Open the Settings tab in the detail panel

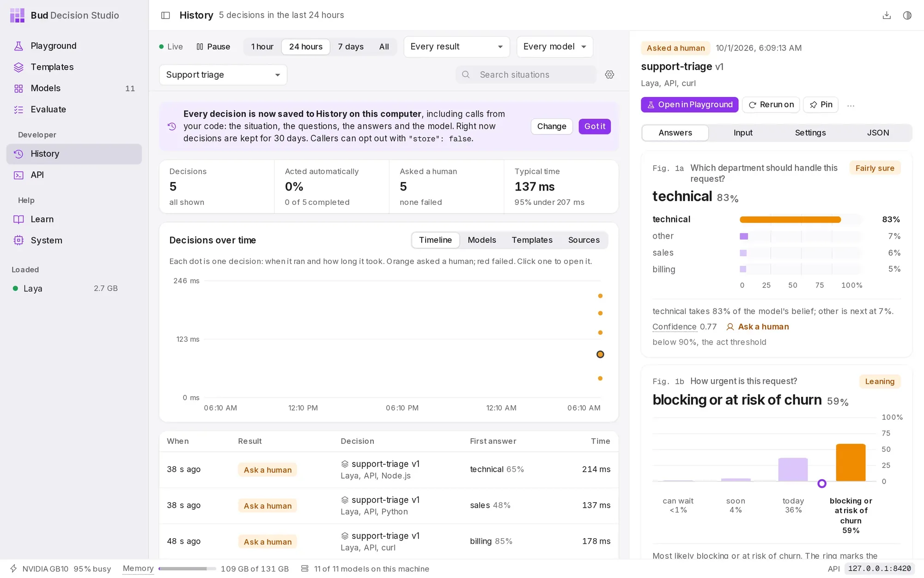coord(810,133)
